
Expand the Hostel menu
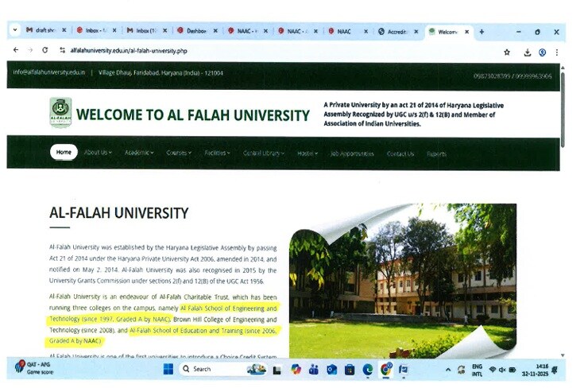point(308,153)
